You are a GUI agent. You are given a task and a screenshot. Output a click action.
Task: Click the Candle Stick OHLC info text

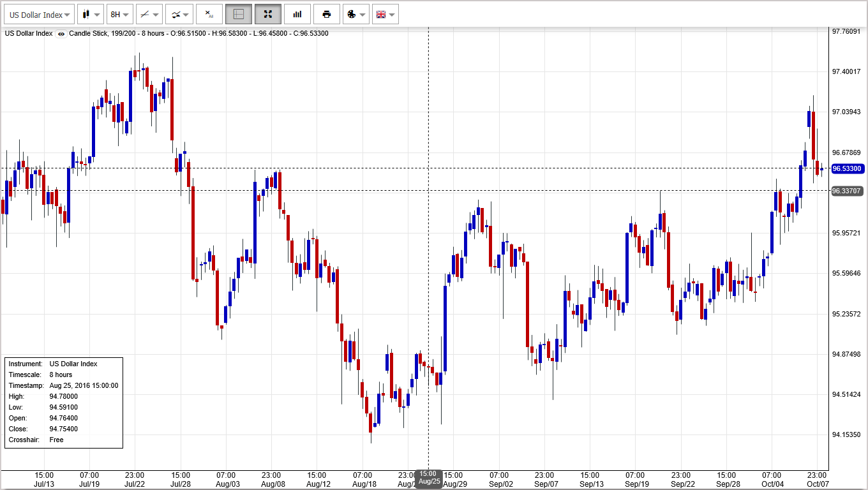(x=198, y=33)
